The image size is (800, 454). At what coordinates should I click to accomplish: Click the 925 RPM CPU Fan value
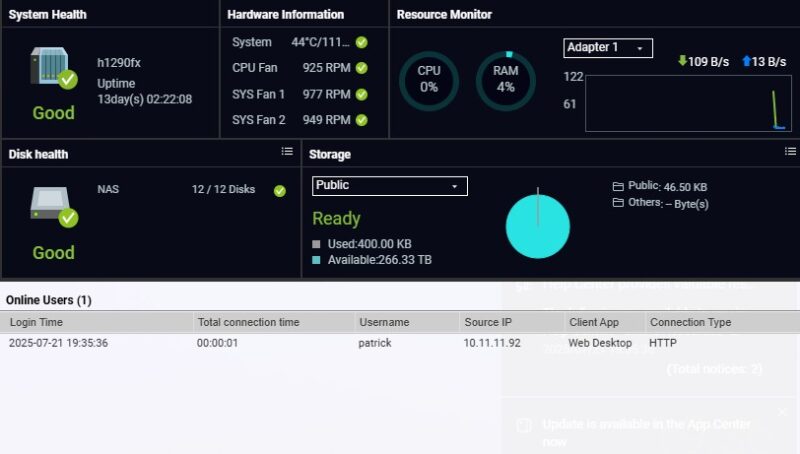pos(327,68)
